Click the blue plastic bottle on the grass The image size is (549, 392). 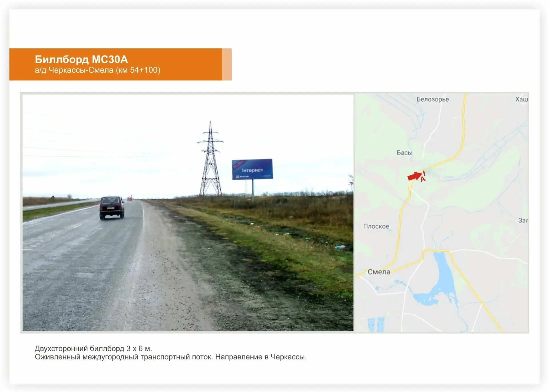point(340,247)
